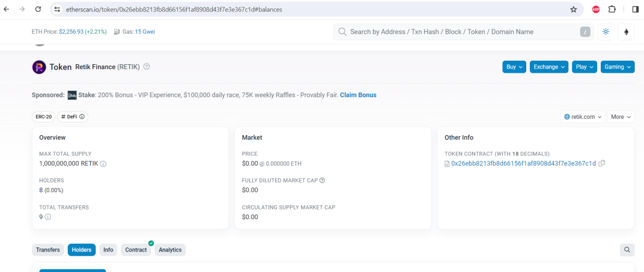Click the Overview card heading
This screenshot has width=644, height=272.
[53, 138]
